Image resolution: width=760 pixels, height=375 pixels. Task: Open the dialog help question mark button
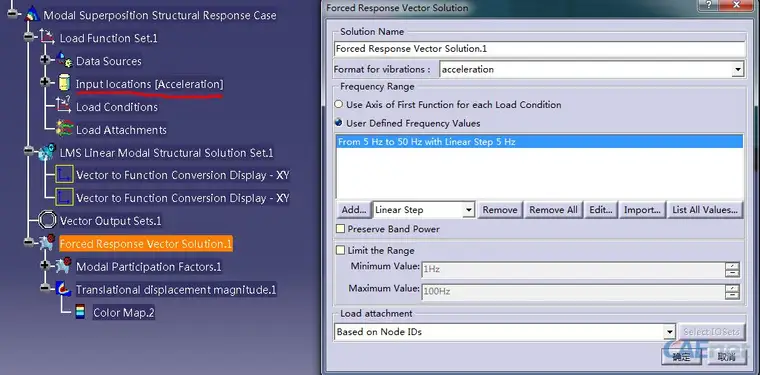(x=709, y=4)
